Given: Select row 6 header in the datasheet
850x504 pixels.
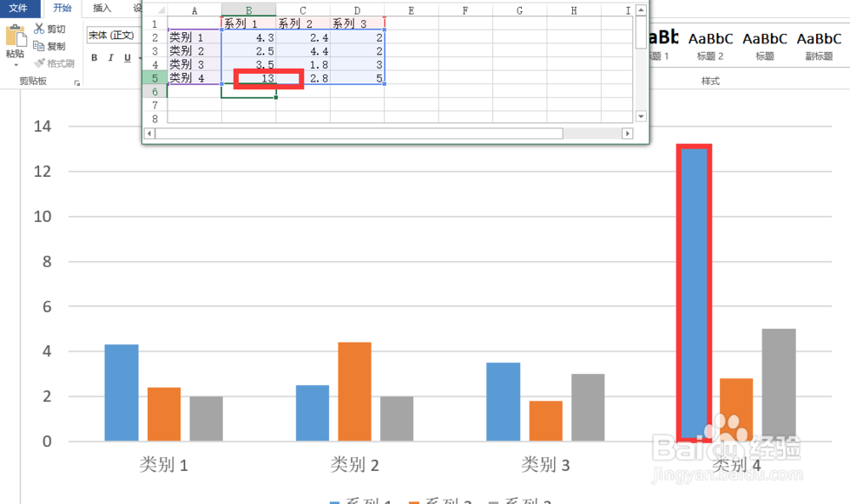Looking at the screenshot, I should click(155, 92).
